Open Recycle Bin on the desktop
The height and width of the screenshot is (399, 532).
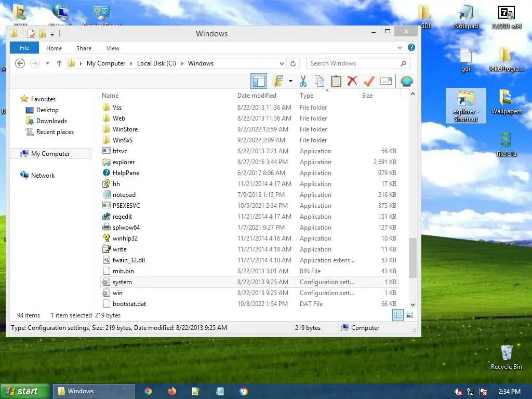click(506, 357)
